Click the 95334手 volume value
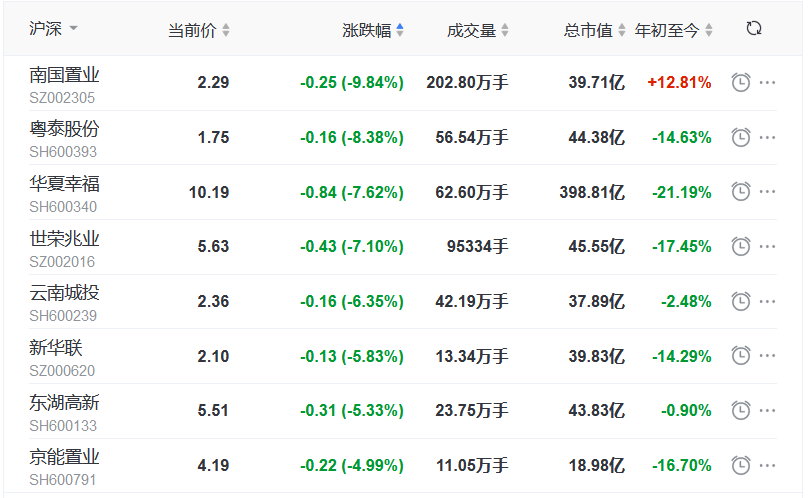 pos(478,246)
